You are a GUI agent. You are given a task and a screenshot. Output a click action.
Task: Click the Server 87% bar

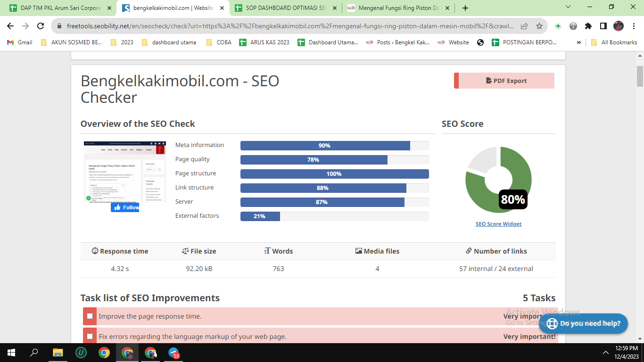pos(335,202)
